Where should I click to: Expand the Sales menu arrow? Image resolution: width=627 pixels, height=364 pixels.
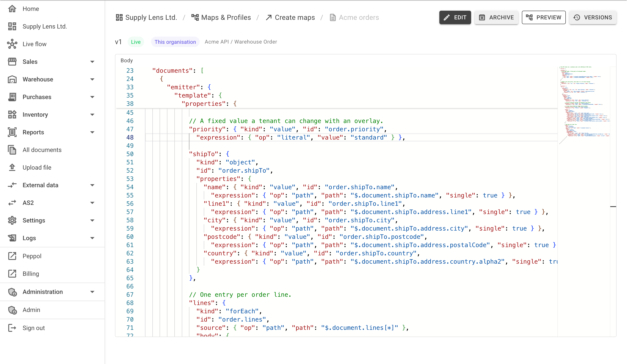coord(92,62)
